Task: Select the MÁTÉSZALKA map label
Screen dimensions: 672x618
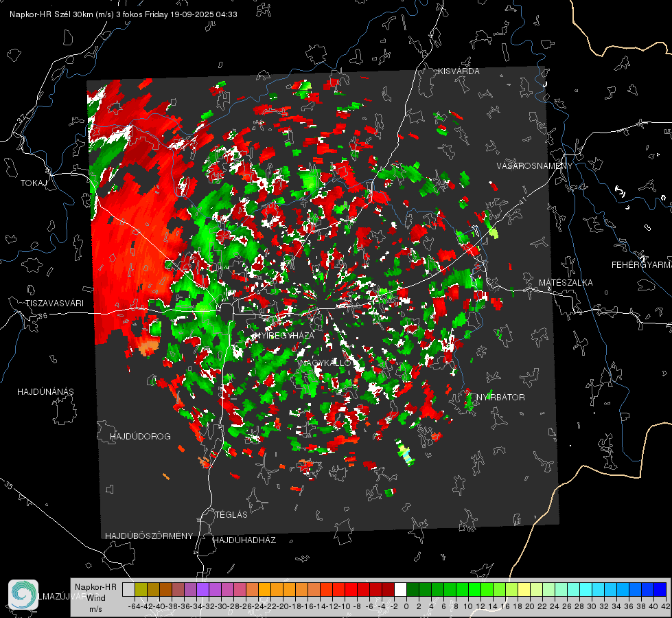Action: pyautogui.click(x=566, y=283)
